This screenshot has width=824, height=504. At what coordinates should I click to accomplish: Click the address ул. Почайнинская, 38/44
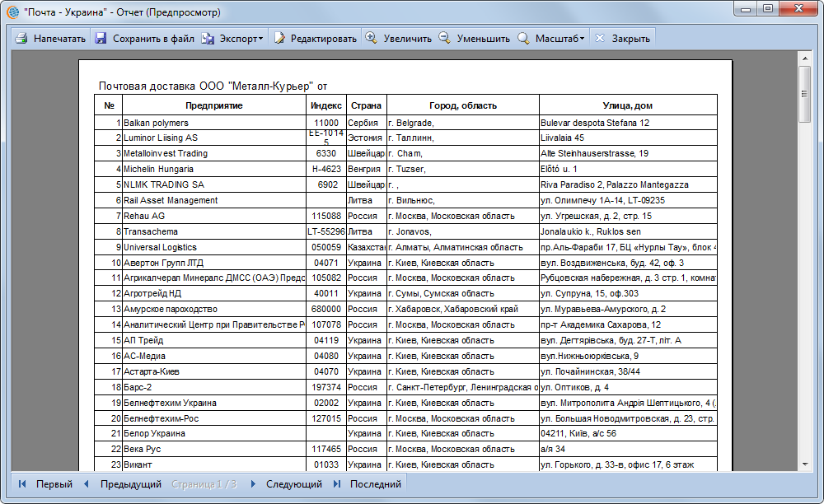[x=628, y=371]
